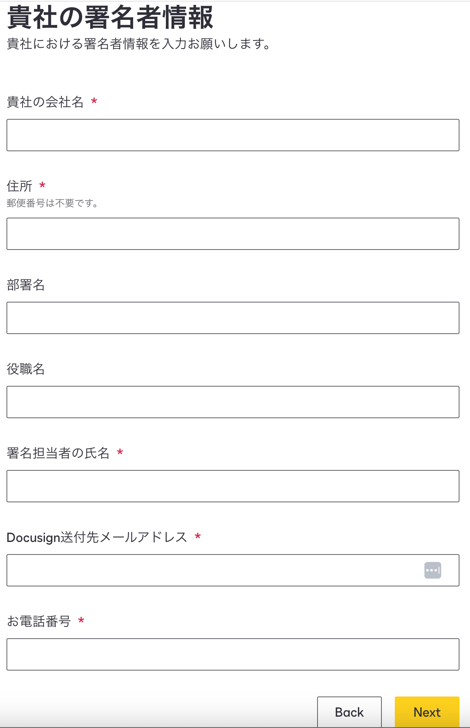470x728 pixels.
Task: Click the 役職名 label
Action: click(x=26, y=369)
